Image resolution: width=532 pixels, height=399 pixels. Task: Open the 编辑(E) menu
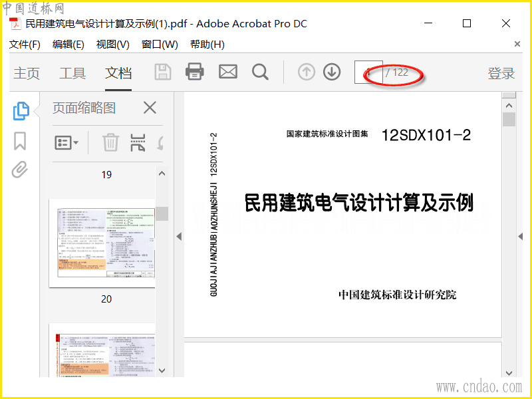pos(68,45)
